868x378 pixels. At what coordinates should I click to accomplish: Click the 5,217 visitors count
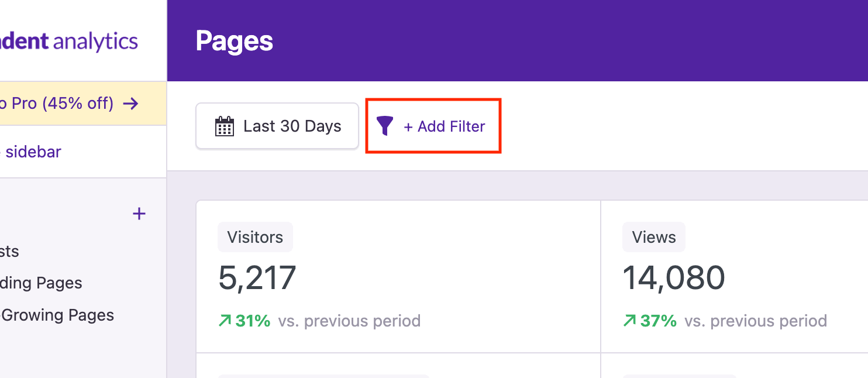(257, 278)
